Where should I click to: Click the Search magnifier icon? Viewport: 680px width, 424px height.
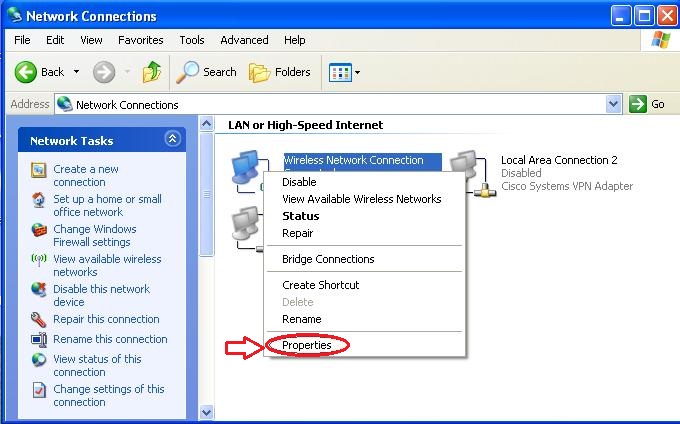tap(187, 72)
